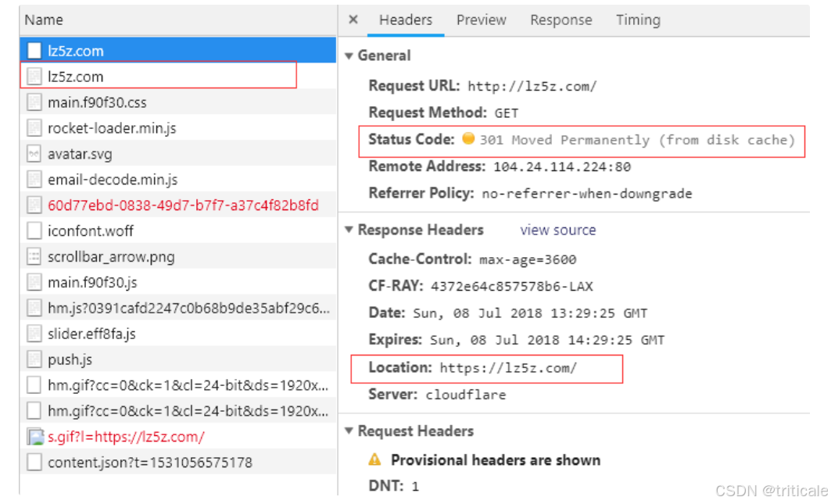This screenshot has width=831, height=504.
Task: Click the push.js file icon
Action: coord(34,359)
